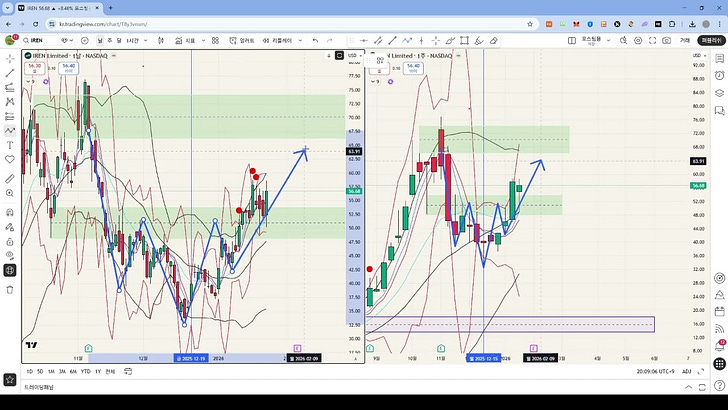This screenshot has width=728, height=410.
Task: Click the trash remove-objects icon
Action: coord(10,290)
